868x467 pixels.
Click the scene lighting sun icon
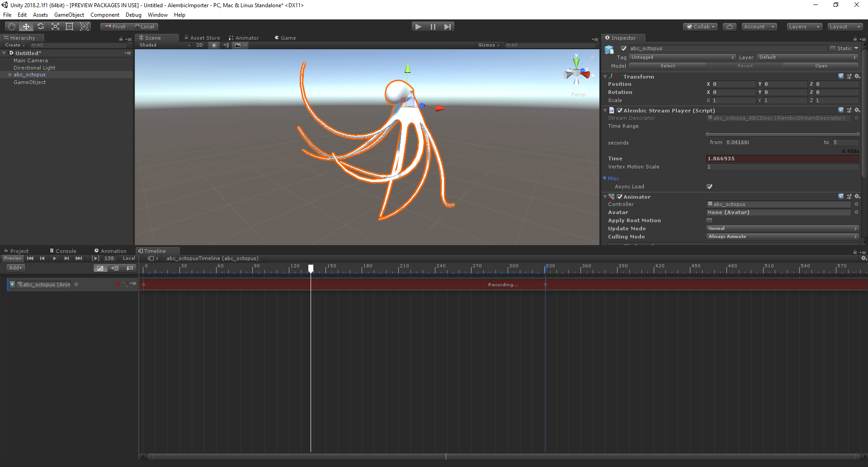pyautogui.click(x=213, y=45)
